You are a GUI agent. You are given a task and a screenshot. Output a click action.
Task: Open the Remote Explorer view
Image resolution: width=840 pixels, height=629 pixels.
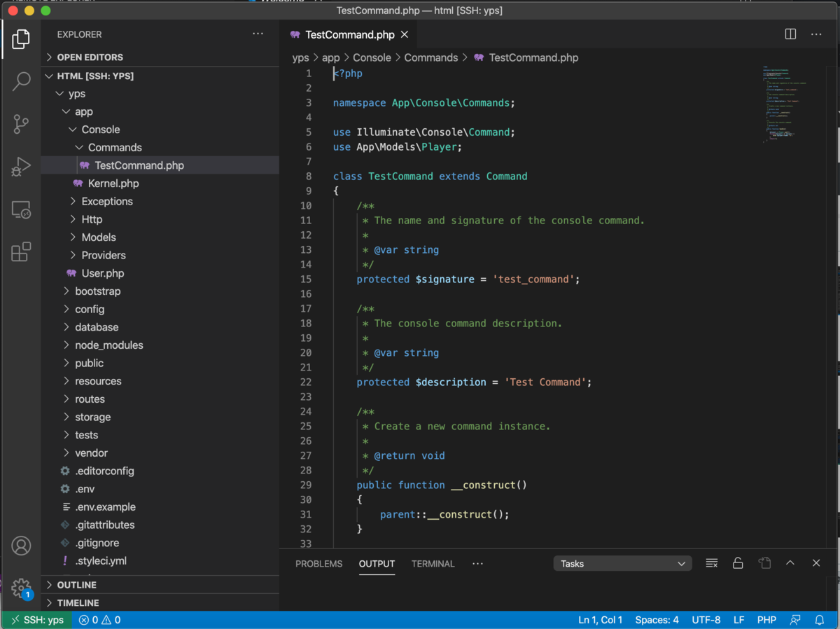21,209
